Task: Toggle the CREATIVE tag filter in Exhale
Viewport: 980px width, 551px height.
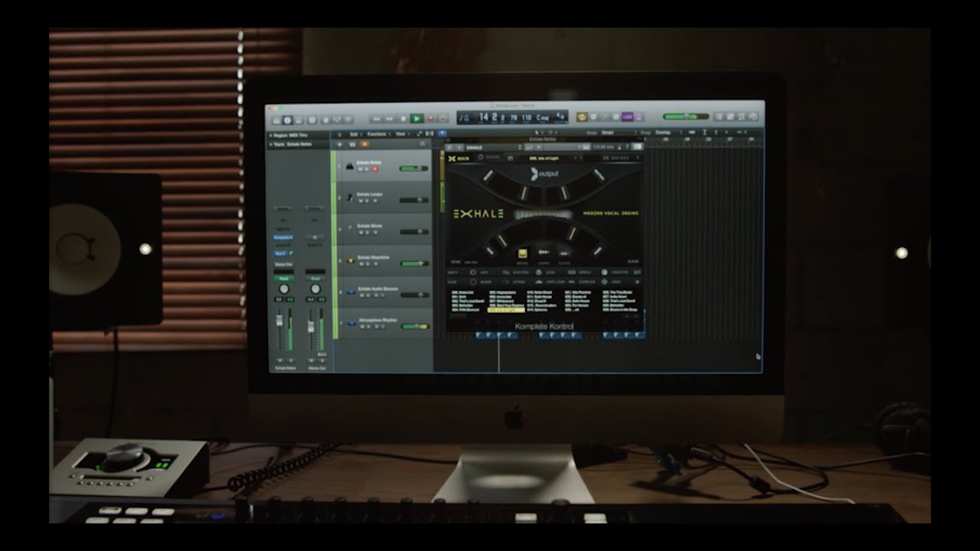Action: click(x=620, y=272)
